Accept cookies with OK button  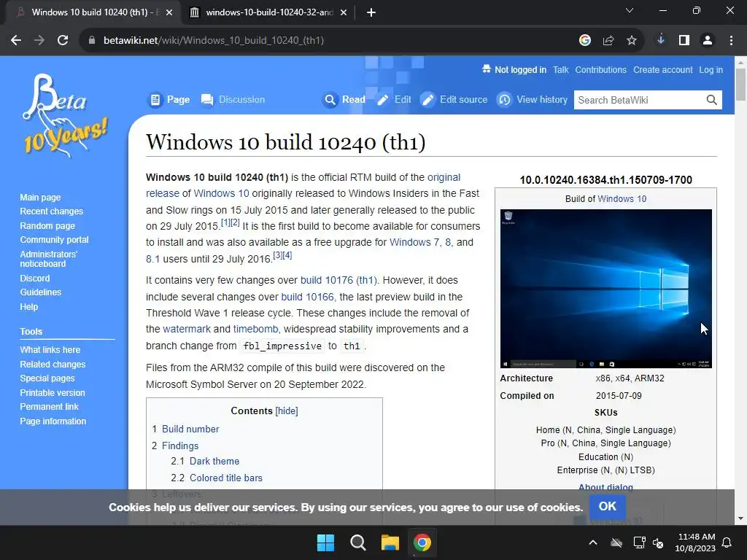coord(608,506)
